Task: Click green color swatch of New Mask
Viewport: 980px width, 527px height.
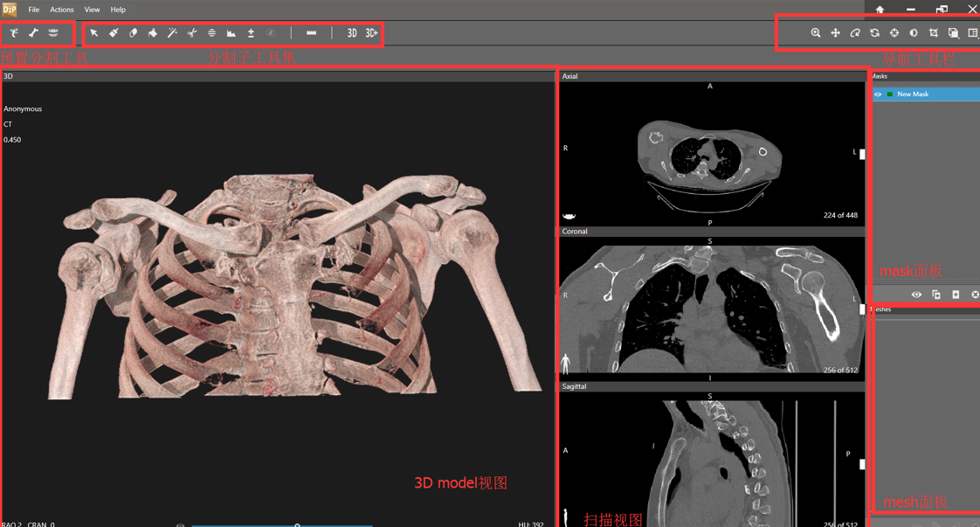Action: click(889, 94)
